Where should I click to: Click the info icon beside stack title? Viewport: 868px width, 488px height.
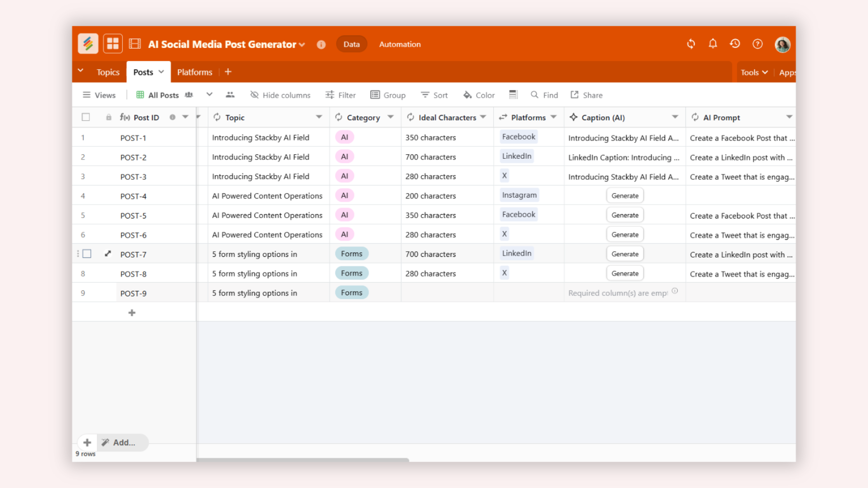[x=321, y=45]
